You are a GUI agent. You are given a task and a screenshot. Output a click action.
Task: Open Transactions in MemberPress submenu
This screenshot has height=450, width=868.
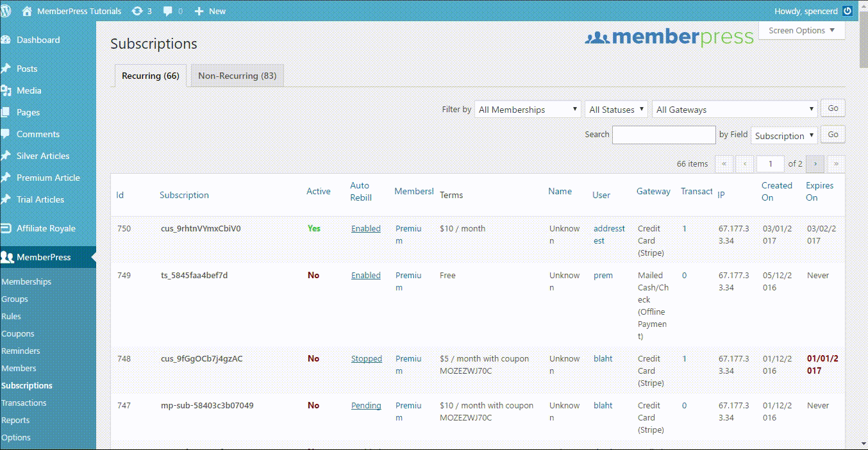click(x=24, y=403)
